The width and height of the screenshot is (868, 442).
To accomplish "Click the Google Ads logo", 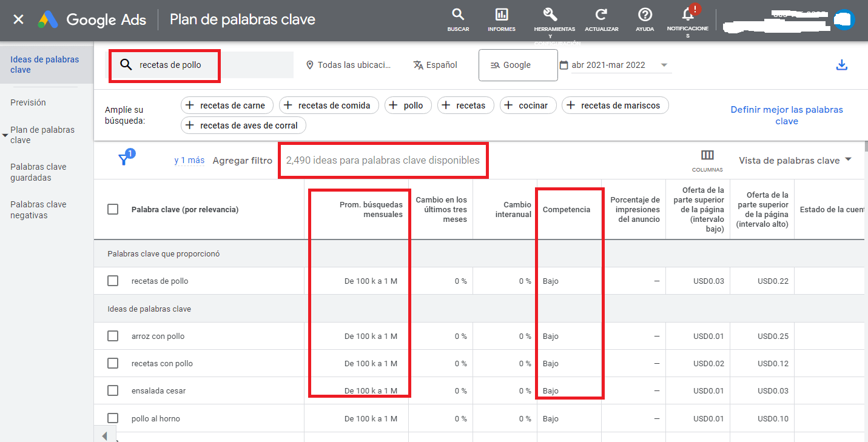I will click(92, 19).
